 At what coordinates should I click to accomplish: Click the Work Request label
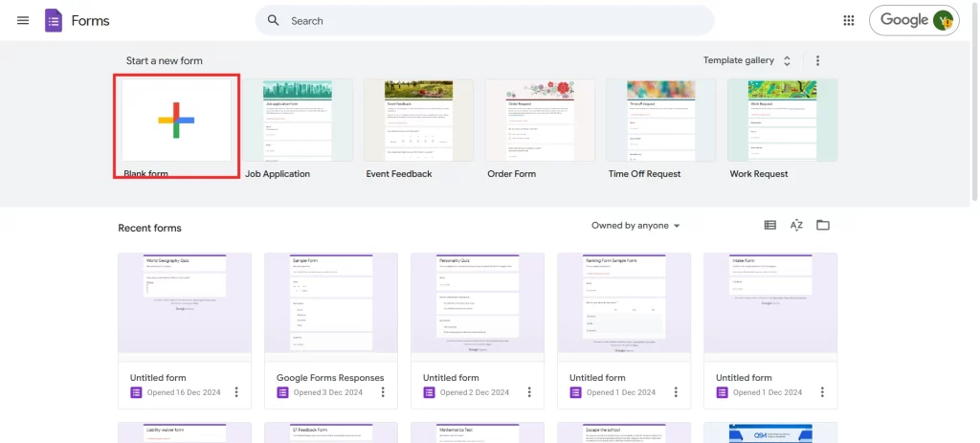tap(759, 174)
